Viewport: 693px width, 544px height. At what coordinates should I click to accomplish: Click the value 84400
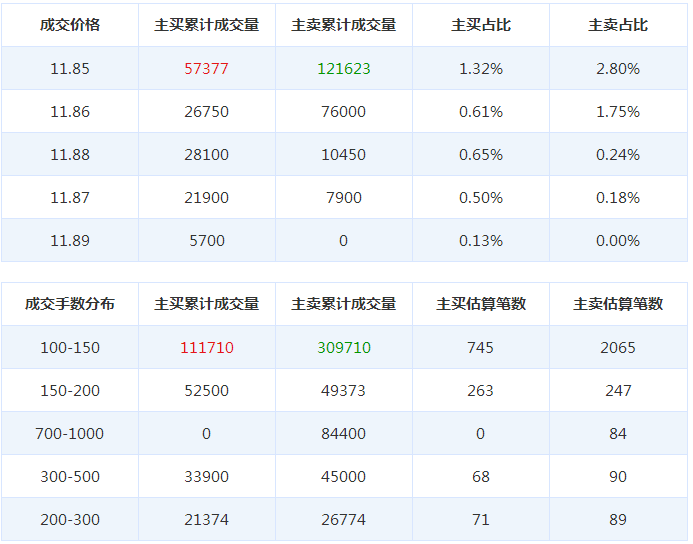point(343,434)
